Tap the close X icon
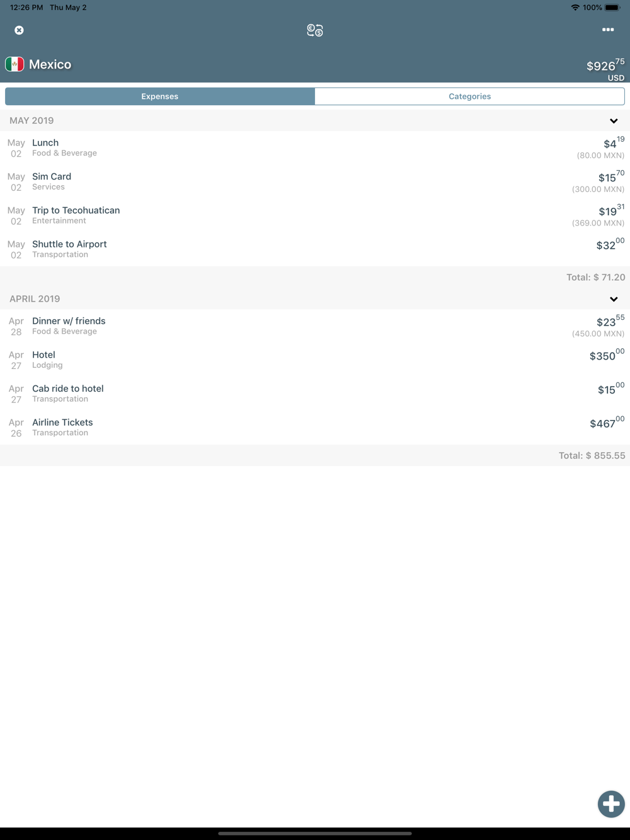The width and height of the screenshot is (630, 840). [x=19, y=30]
